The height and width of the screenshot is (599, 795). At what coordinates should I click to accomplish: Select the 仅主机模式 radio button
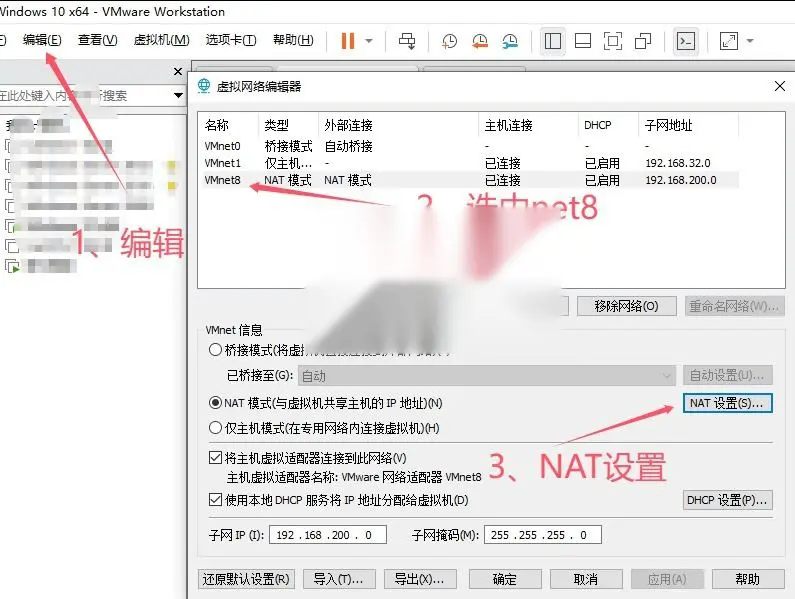pyautogui.click(x=215, y=428)
